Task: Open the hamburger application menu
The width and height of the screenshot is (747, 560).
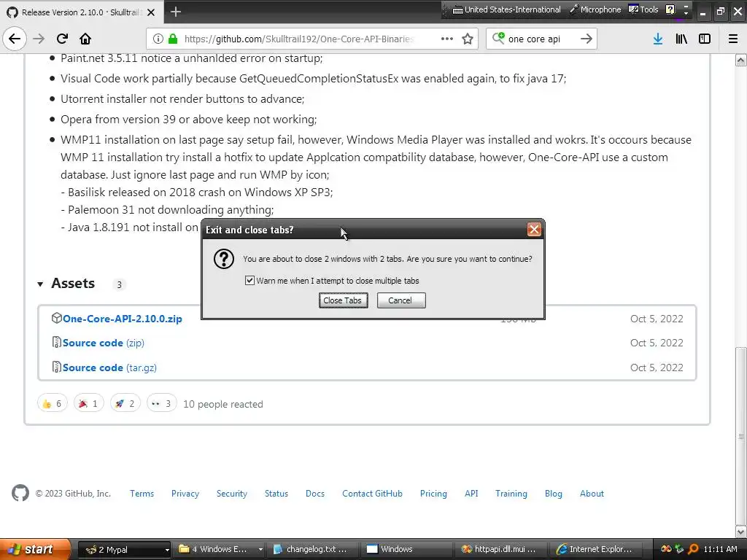Action: [733, 39]
